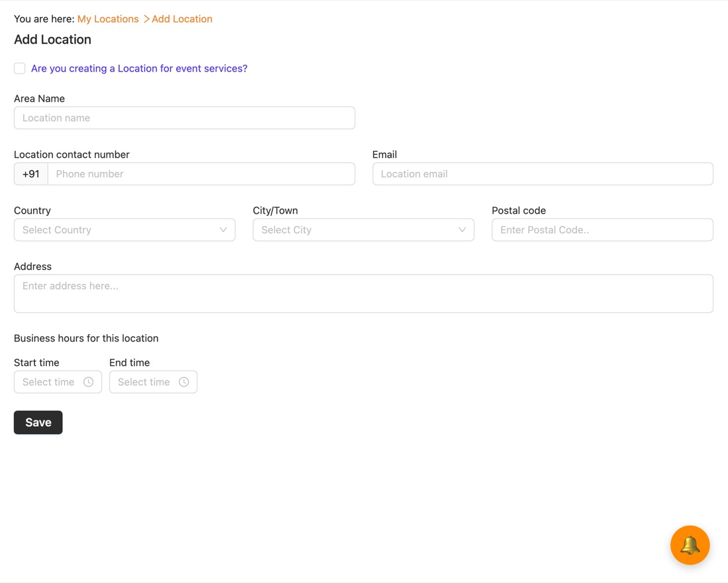The width and height of the screenshot is (728, 583).
Task: Click the Postal code field label
Action: (519, 210)
